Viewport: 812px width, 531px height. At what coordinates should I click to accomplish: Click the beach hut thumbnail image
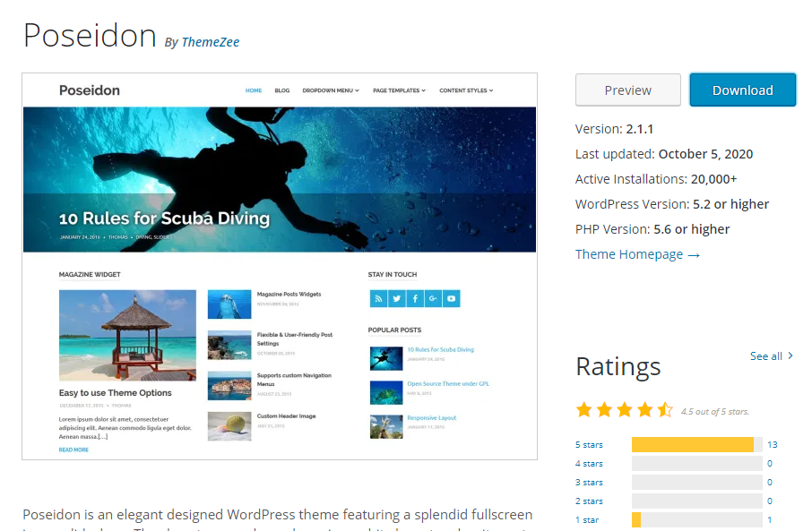coord(127,336)
